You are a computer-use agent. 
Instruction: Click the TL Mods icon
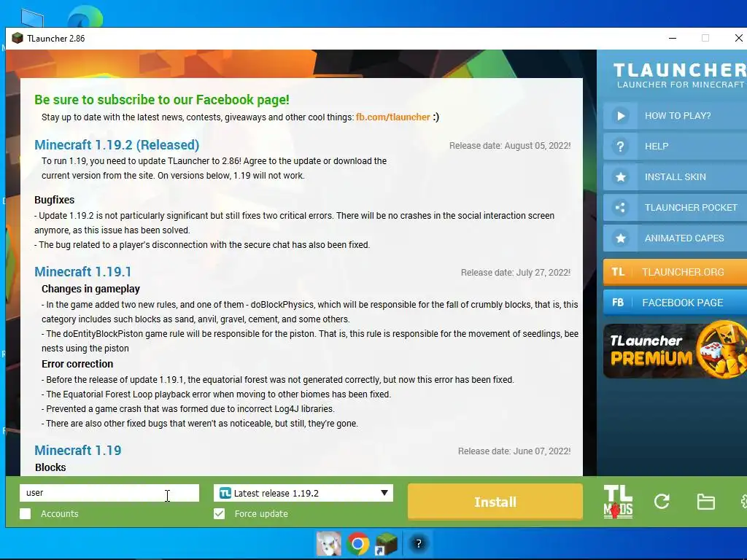[618, 502]
